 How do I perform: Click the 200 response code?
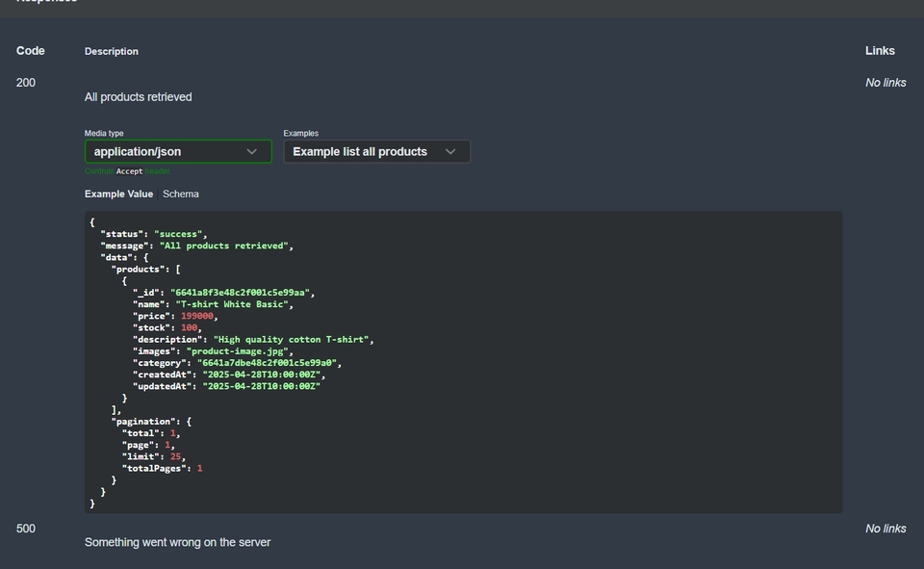point(25,83)
